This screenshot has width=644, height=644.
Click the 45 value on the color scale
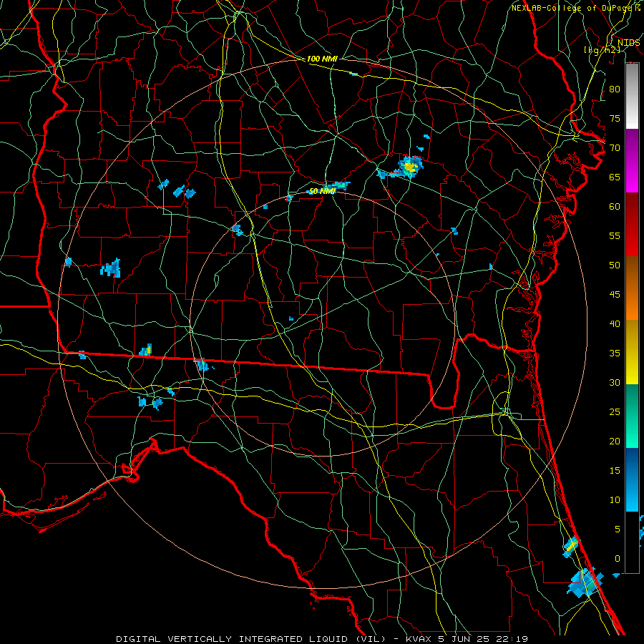615,295
